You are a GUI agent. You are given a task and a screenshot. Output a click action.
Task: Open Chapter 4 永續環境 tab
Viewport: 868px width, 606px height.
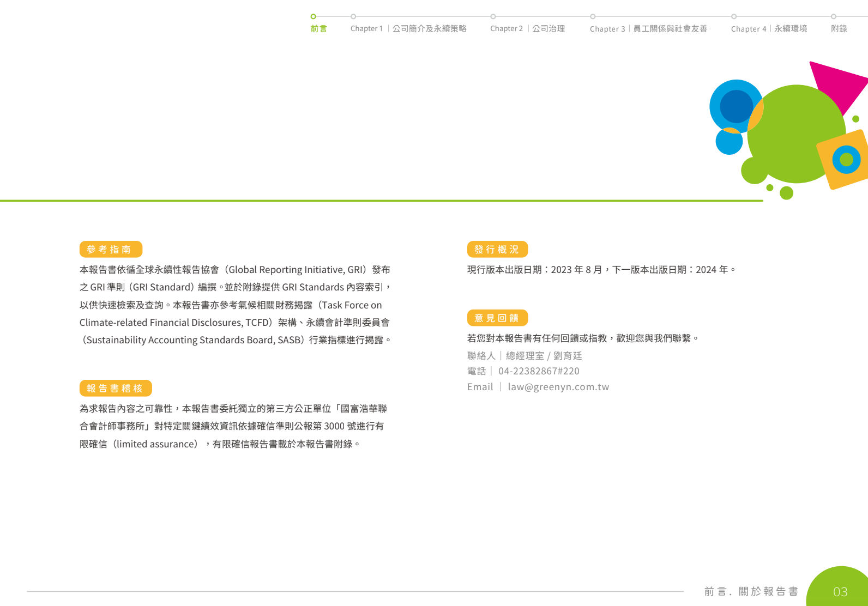coord(769,28)
